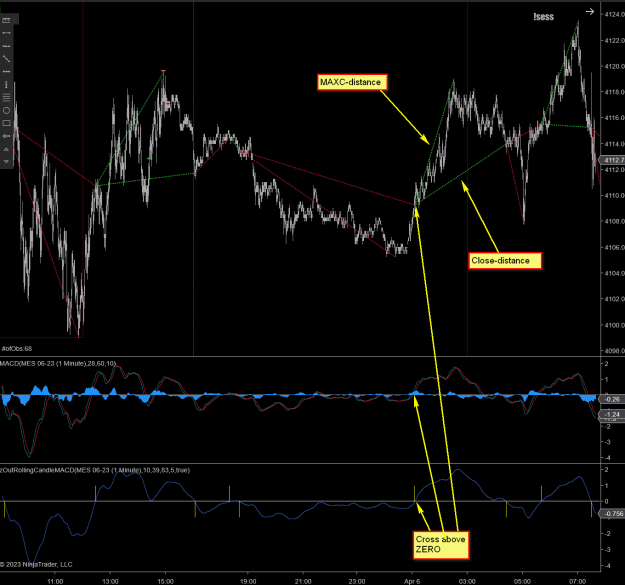
Task: Click the 23:00 time axis label
Action: coord(357,581)
